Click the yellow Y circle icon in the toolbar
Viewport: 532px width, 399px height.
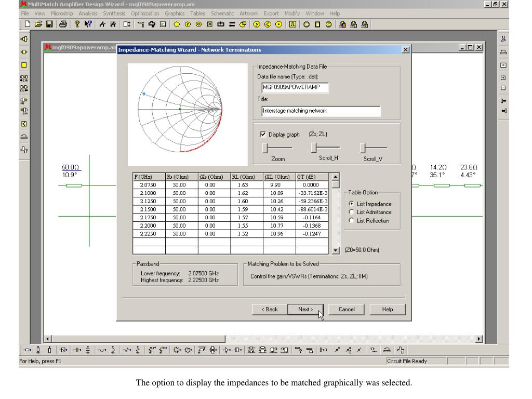pyautogui.click(x=257, y=24)
